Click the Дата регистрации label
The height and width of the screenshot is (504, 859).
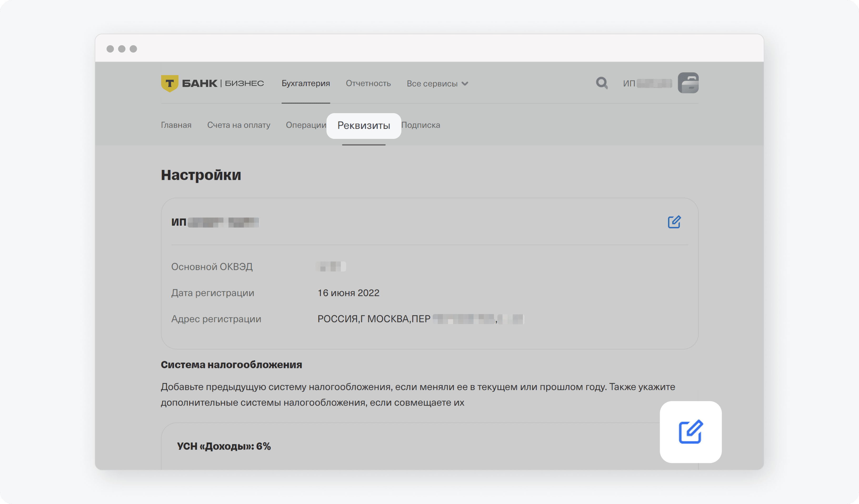[x=213, y=293]
